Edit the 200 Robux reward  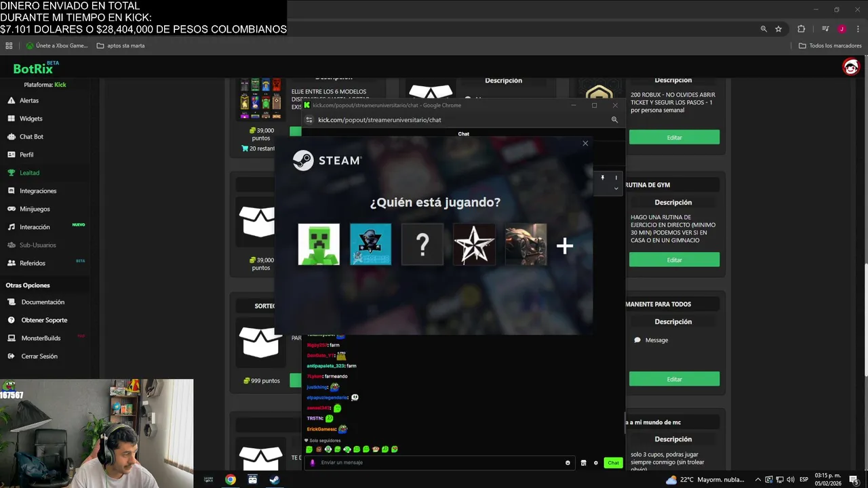(674, 138)
